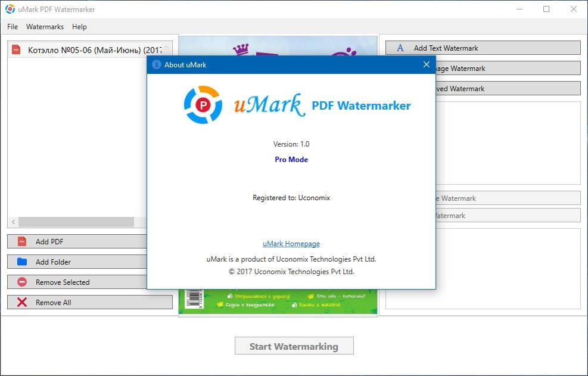
Task: Open the Watermarks menu
Action: 45,27
